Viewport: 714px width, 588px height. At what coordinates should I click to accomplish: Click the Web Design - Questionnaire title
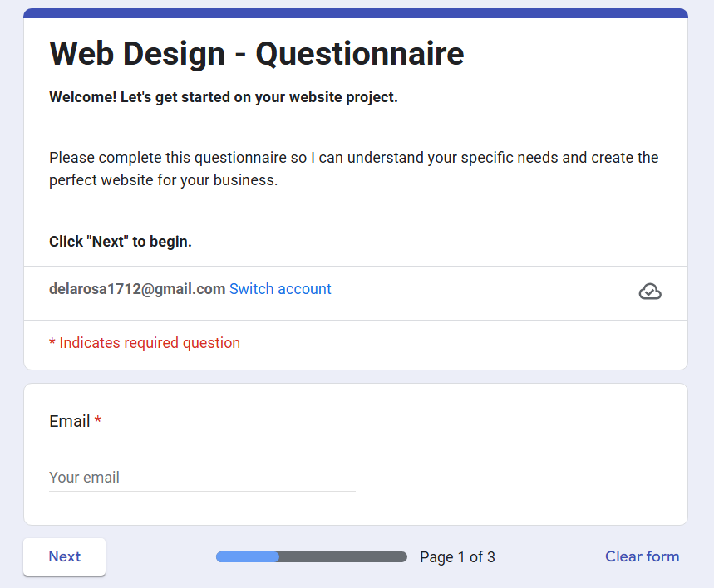tap(257, 54)
